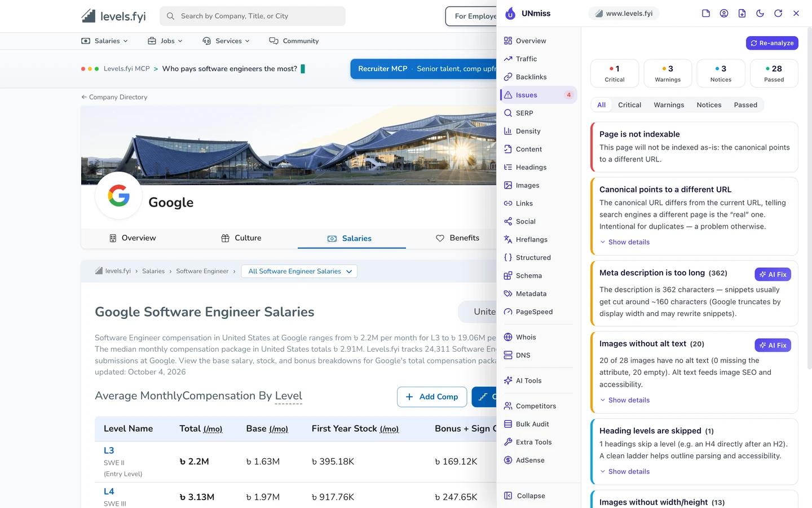
Task: Click the refresh icon in UNmiss header
Action: click(778, 14)
